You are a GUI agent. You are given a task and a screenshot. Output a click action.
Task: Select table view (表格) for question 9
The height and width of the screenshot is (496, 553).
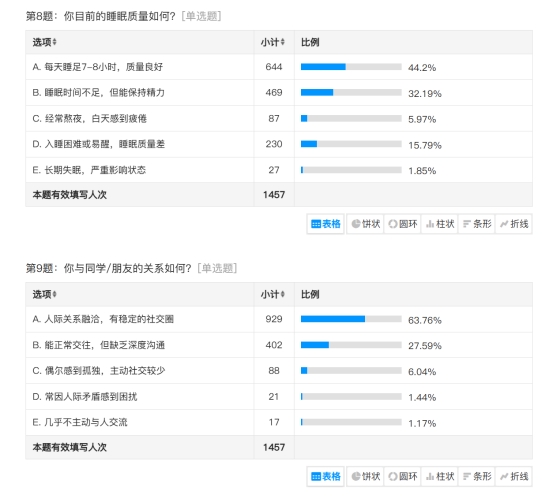[326, 477]
